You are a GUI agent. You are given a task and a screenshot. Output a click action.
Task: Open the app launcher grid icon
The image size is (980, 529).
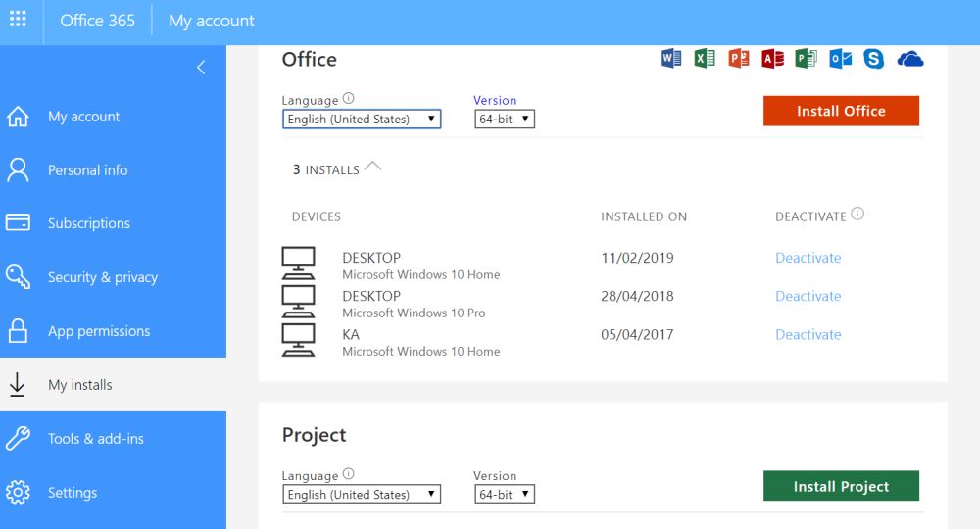(19, 21)
